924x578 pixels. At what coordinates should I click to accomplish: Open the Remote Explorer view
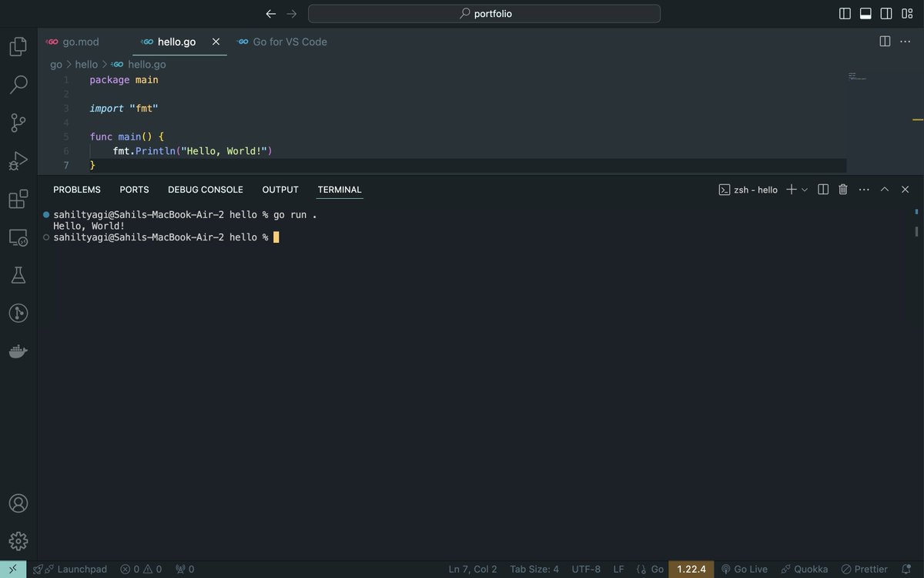[18, 237]
